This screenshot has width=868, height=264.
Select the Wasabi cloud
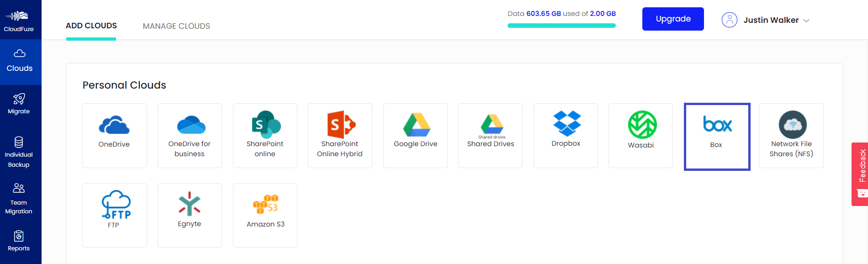pyautogui.click(x=640, y=136)
